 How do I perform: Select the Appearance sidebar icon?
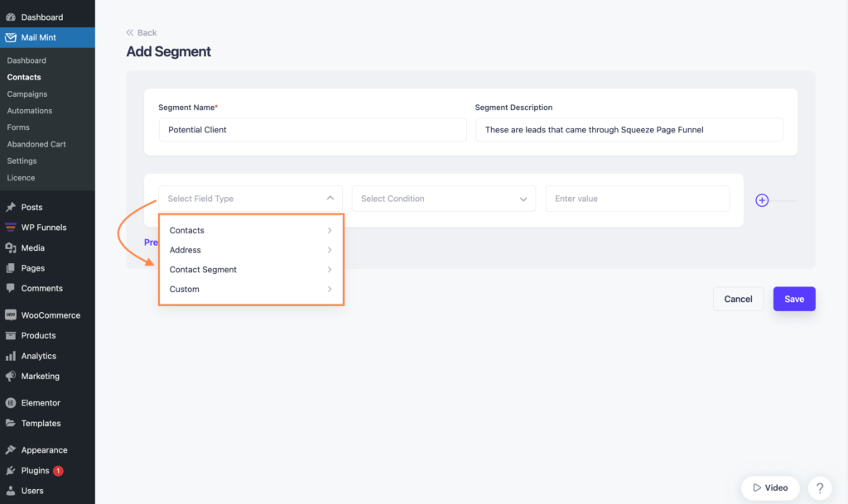(x=12, y=449)
